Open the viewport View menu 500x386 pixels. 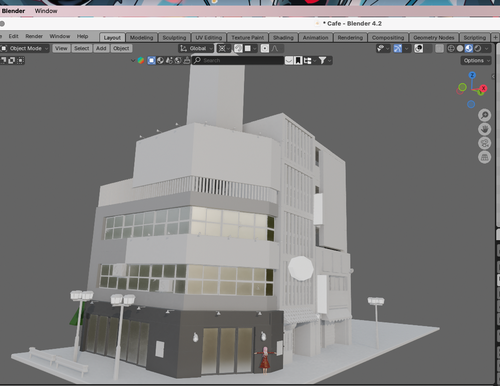(61, 49)
